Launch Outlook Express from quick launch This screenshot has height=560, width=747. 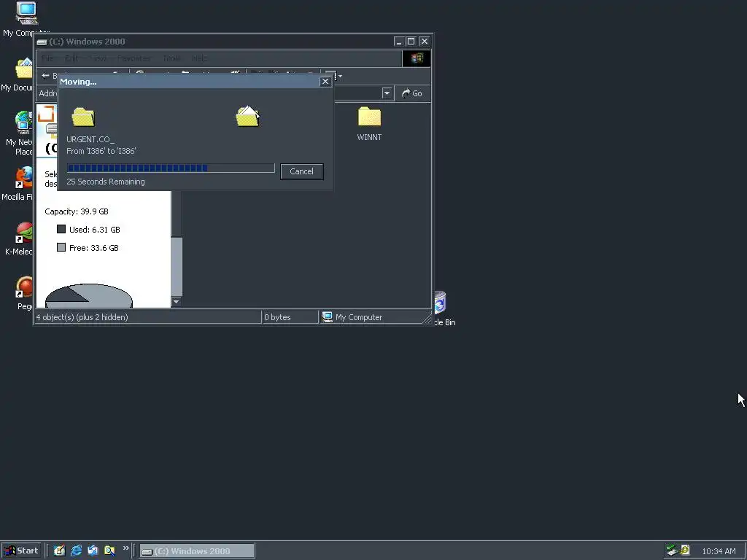point(93,551)
